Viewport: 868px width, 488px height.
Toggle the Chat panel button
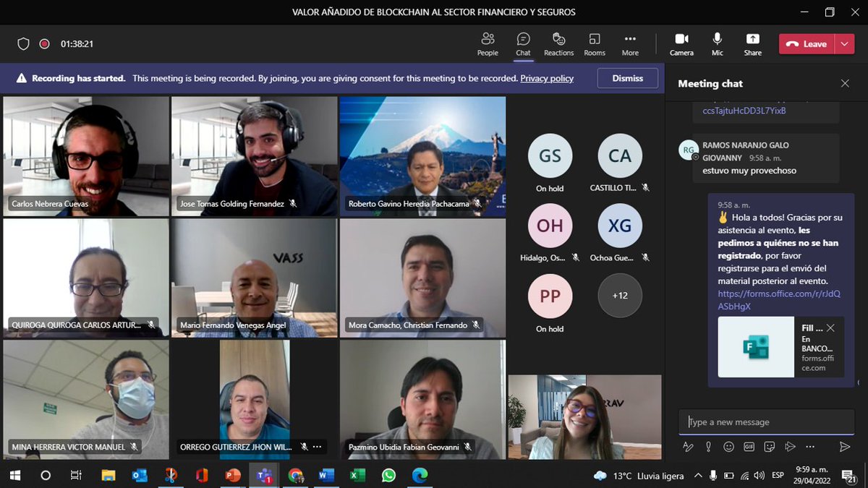pyautogui.click(x=523, y=43)
